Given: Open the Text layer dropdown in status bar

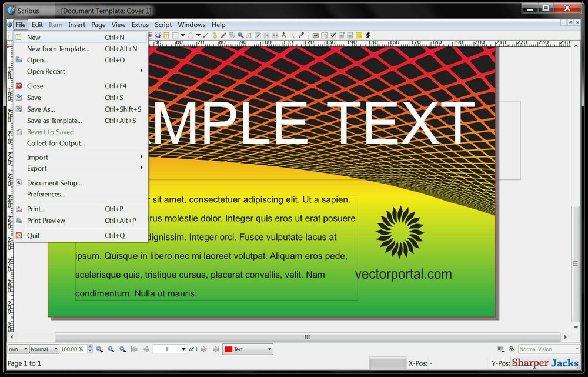Looking at the screenshot, I should pyautogui.click(x=247, y=349).
